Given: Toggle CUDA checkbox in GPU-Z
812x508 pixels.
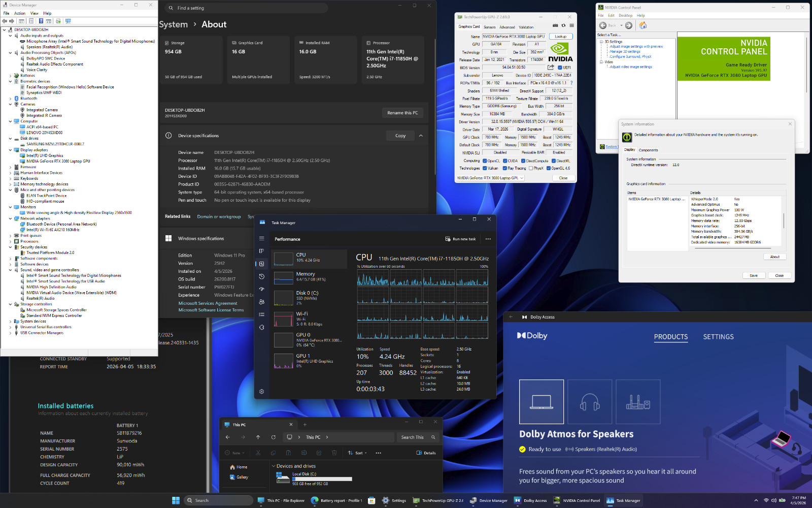Looking at the screenshot, I should click(505, 161).
